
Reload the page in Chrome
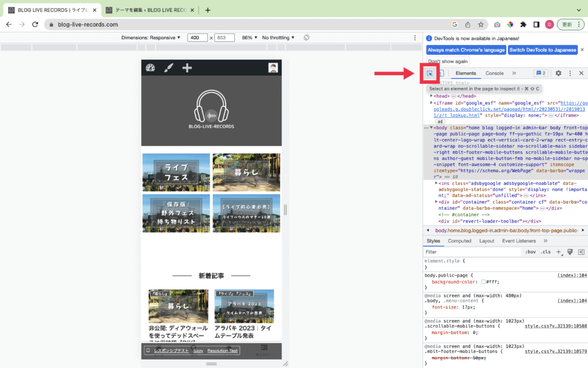pos(35,24)
